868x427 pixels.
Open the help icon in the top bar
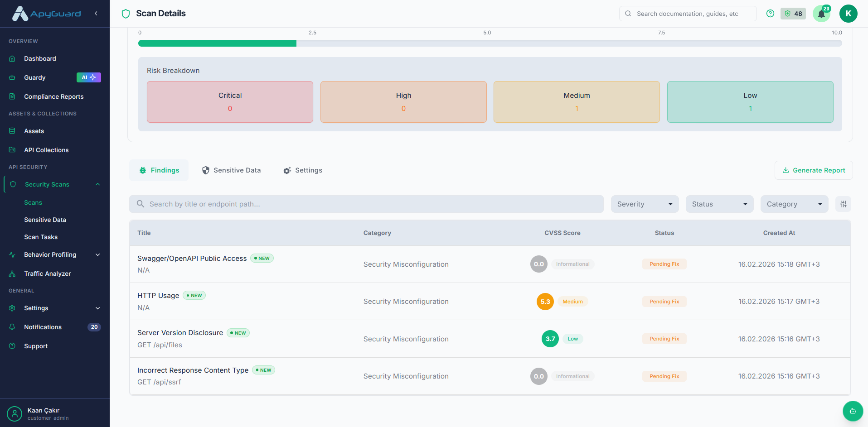tap(770, 14)
